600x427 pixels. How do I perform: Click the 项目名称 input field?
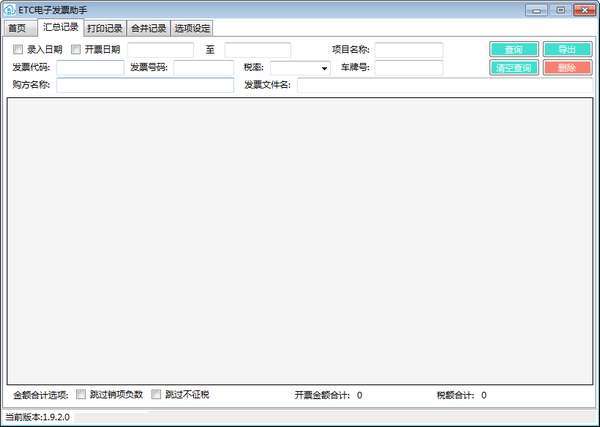pyautogui.click(x=409, y=50)
